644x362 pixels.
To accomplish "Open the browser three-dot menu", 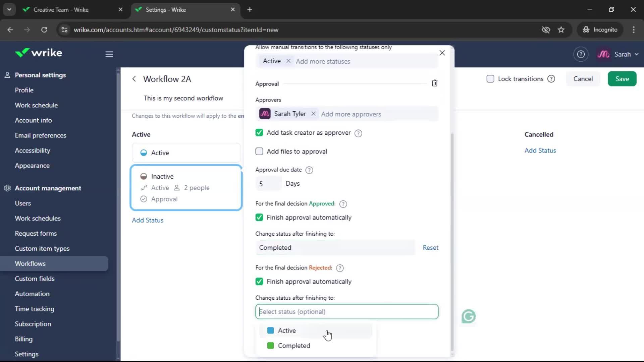I will click(x=634, y=30).
